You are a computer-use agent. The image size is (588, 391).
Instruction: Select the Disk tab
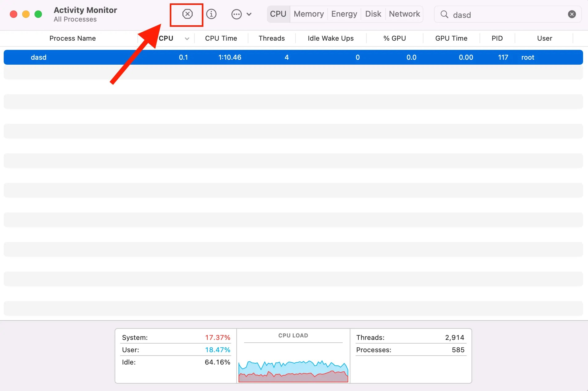(373, 14)
